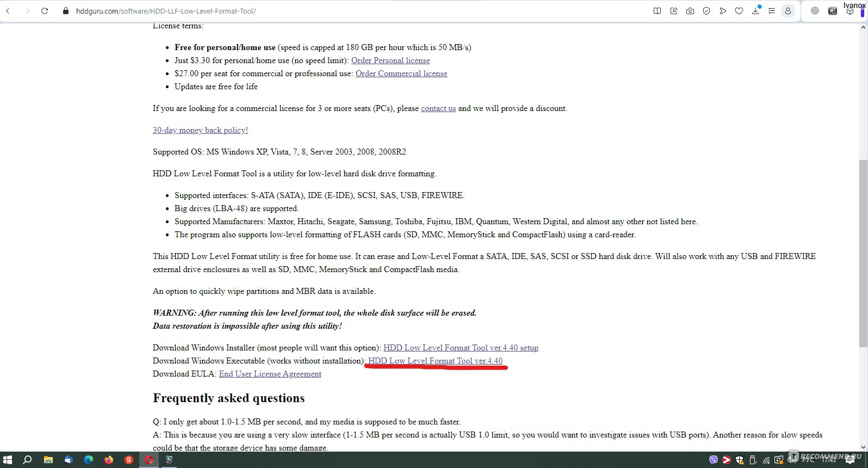Switch to HDD tool app in taskbar
This screenshot has width=868, height=468.
pos(169,460)
